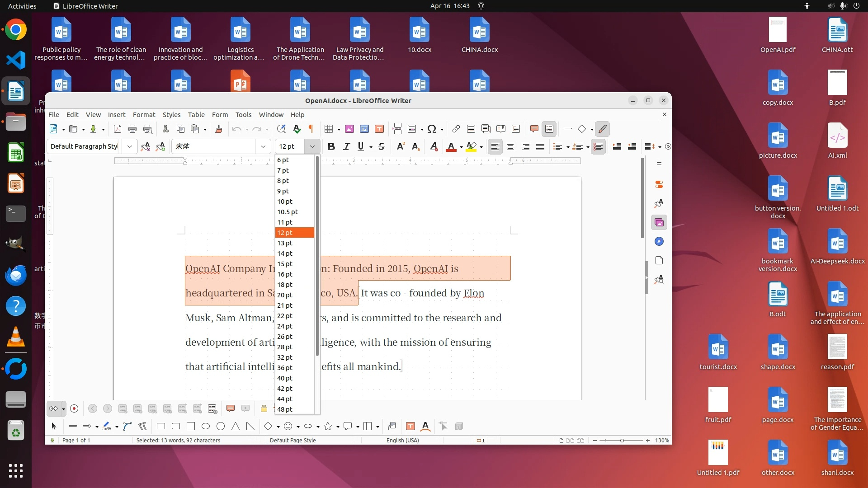The height and width of the screenshot is (488, 868).
Task: Expand the font name dropdown arrow
Action: (x=263, y=146)
